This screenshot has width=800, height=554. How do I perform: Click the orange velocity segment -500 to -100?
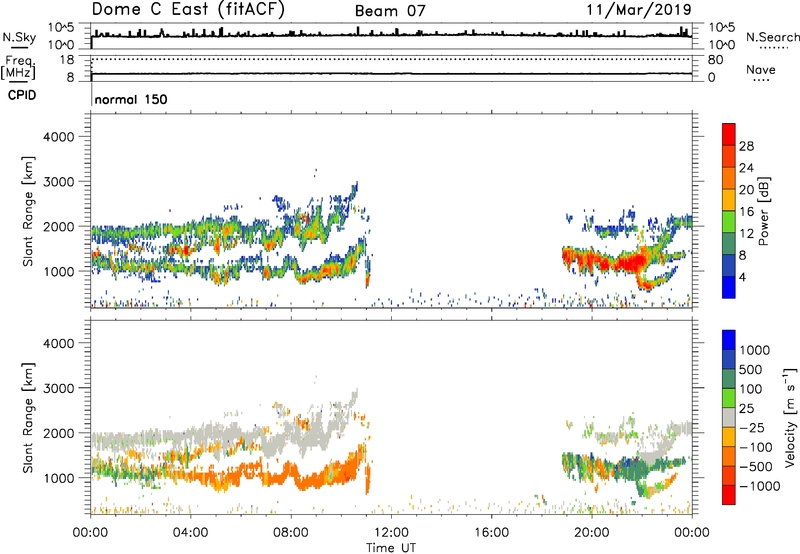pos(729,456)
